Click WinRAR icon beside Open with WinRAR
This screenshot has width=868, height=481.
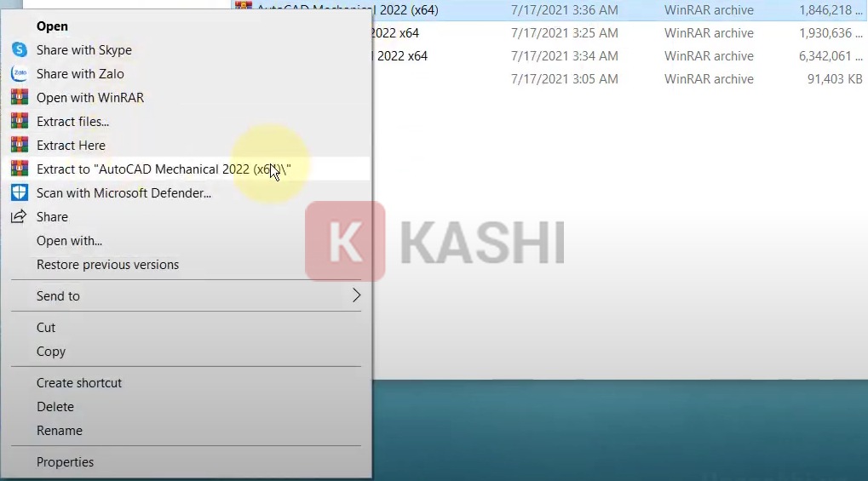(19, 98)
